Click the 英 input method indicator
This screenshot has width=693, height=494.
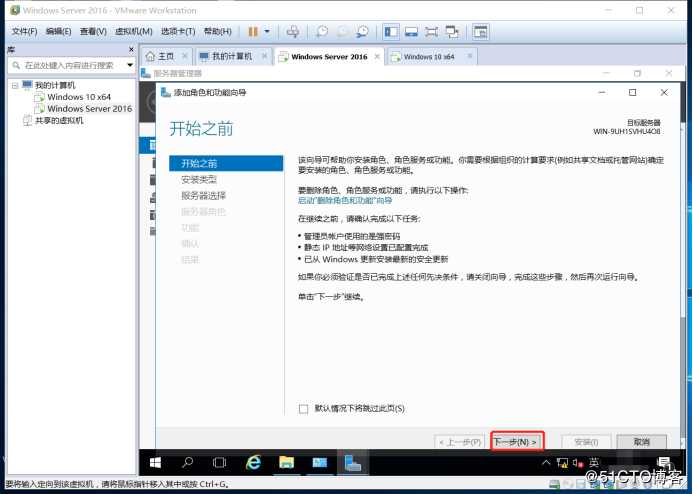point(594,463)
